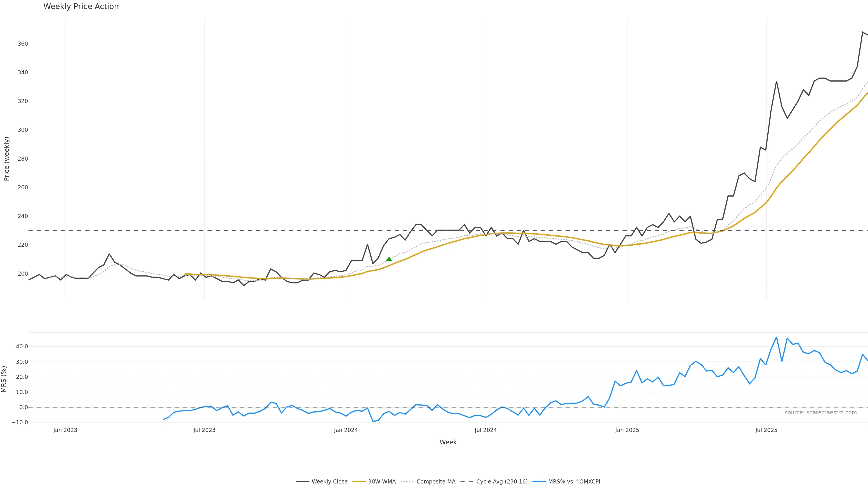This screenshot has width=868, height=488.
Task: Toggle the Weekly Close legend entry
Action: click(329, 482)
